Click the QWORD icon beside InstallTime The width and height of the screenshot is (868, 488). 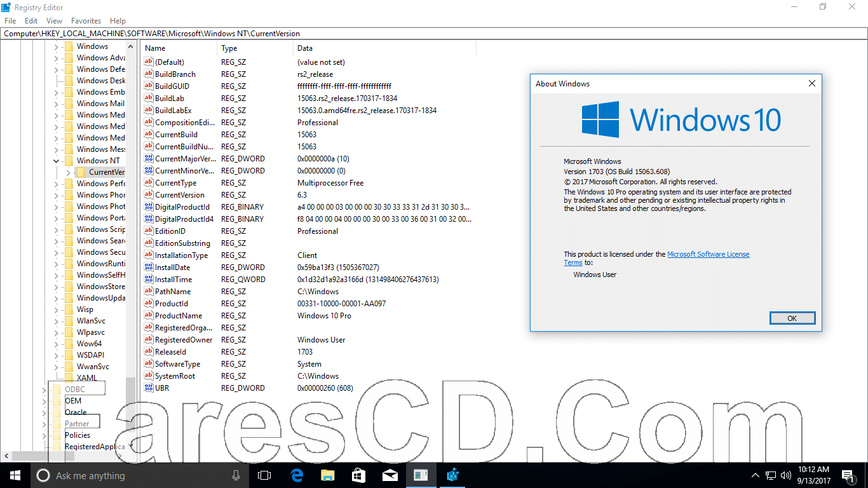coord(149,280)
